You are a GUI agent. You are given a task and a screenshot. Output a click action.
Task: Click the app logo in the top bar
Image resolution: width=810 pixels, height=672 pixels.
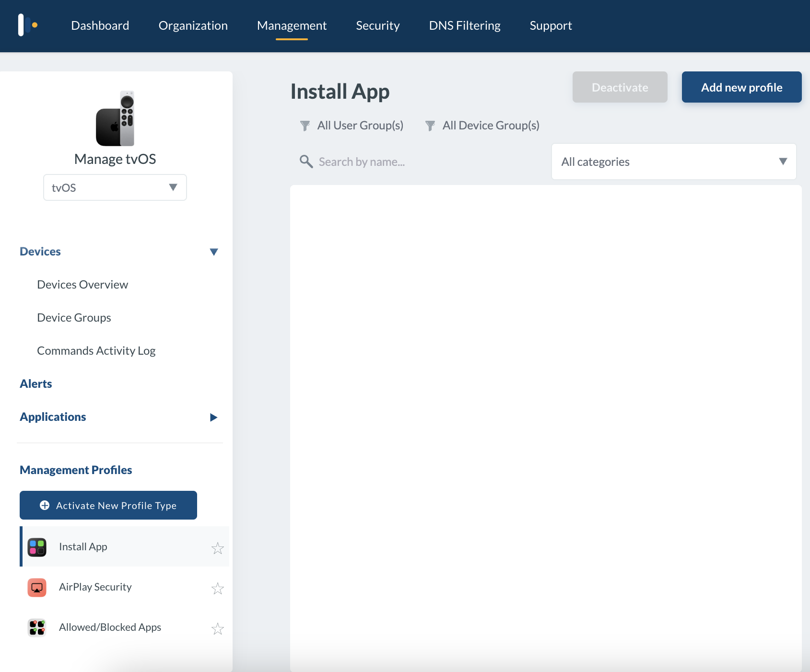[28, 25]
